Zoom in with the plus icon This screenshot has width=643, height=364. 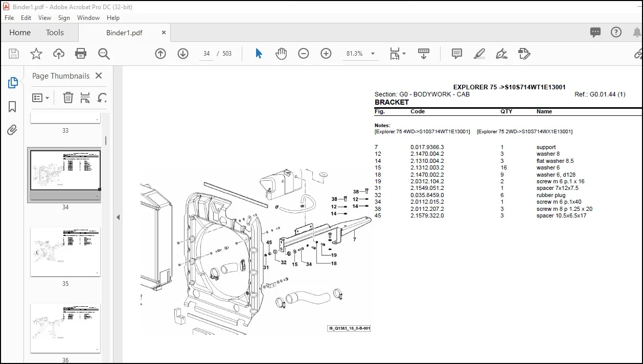[326, 54]
